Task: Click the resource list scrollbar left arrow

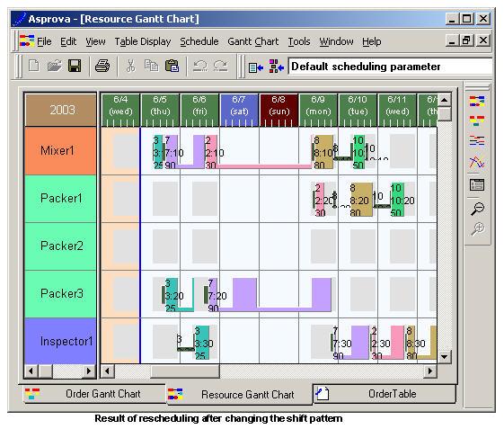Action: tap(31, 371)
